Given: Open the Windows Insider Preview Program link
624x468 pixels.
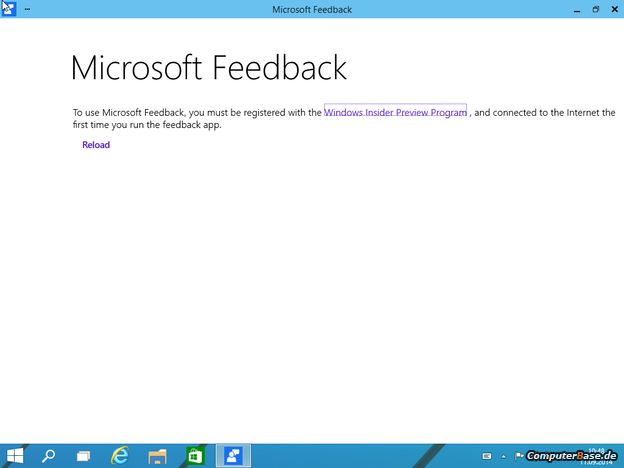Looking at the screenshot, I should click(x=395, y=113).
